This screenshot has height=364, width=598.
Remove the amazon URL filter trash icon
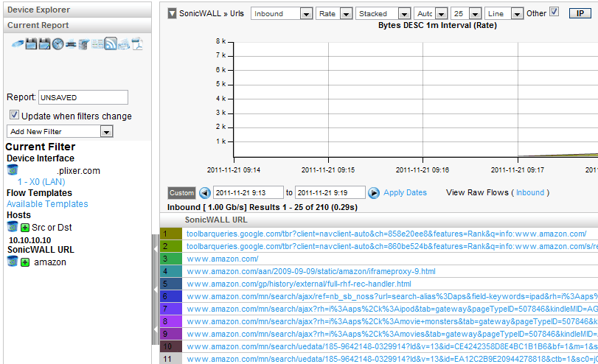click(13, 262)
